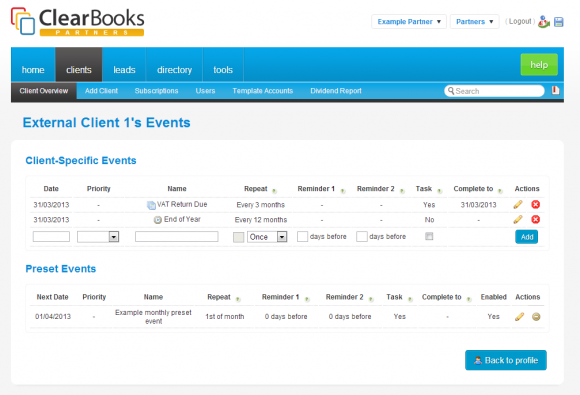Open Dividend Report submenu item
The image size is (580, 395).
(336, 91)
